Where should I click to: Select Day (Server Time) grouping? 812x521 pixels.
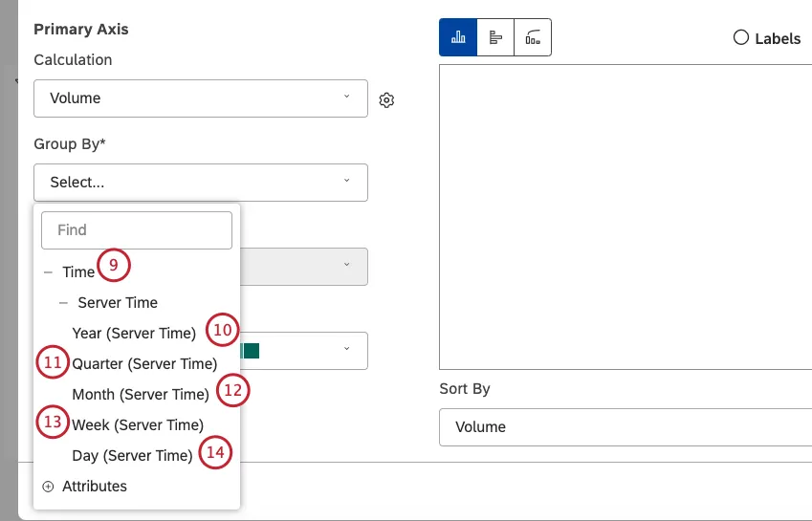click(x=132, y=456)
